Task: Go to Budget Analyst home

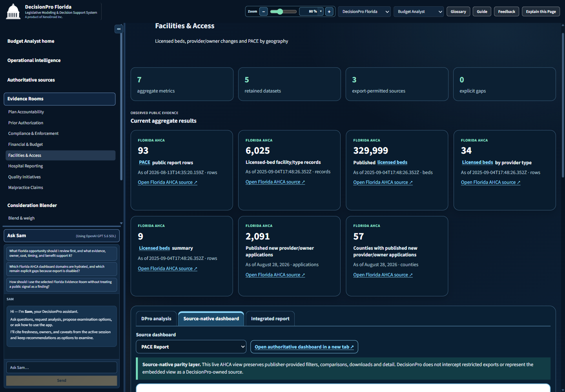Action: (x=31, y=41)
